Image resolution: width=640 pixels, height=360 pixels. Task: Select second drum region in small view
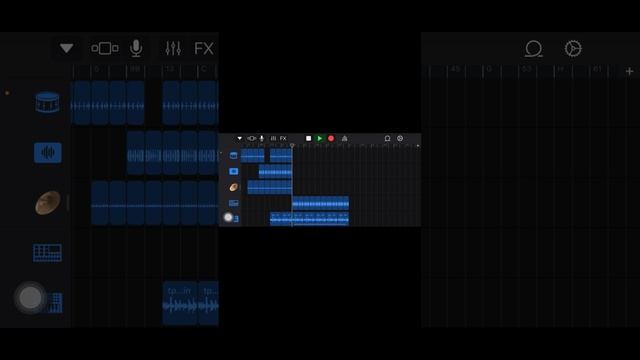(281, 156)
